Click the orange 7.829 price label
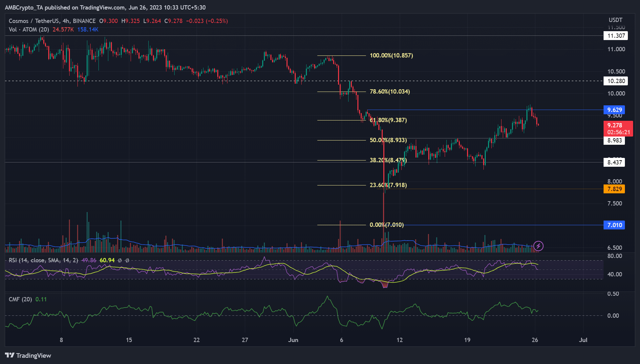640x364 pixels. coord(614,189)
